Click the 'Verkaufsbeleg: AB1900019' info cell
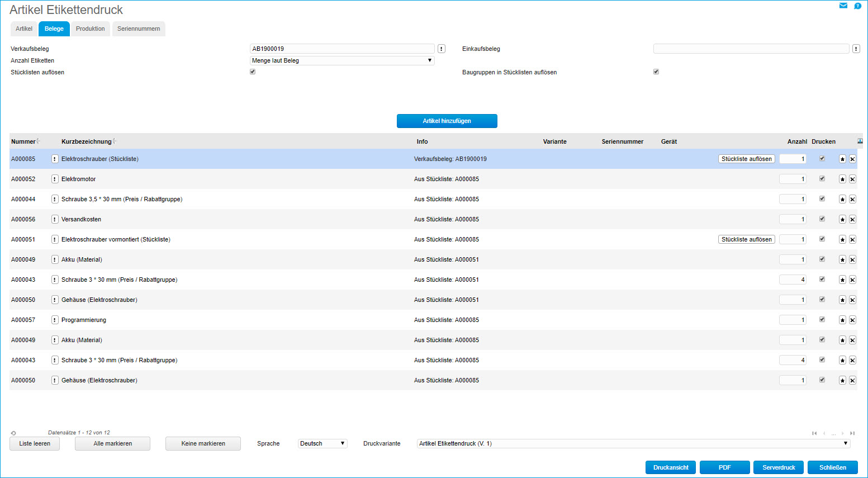Image resolution: width=868 pixels, height=478 pixels. pos(450,159)
